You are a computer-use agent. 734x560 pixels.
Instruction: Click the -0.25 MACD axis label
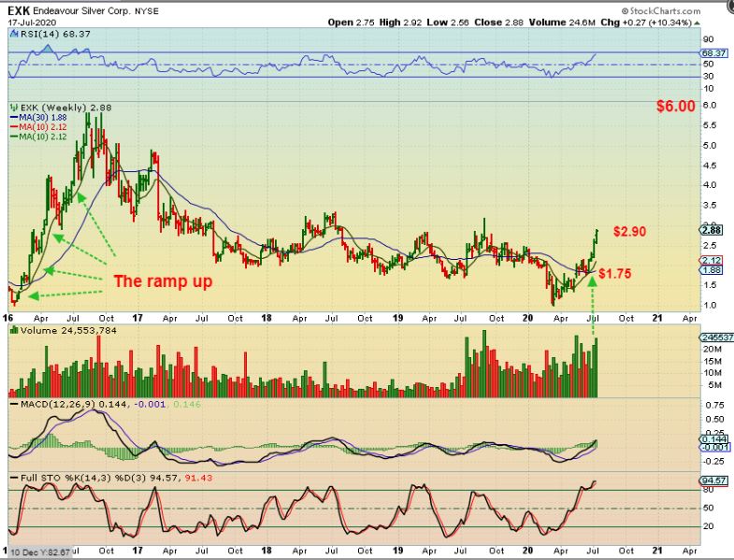(x=712, y=462)
